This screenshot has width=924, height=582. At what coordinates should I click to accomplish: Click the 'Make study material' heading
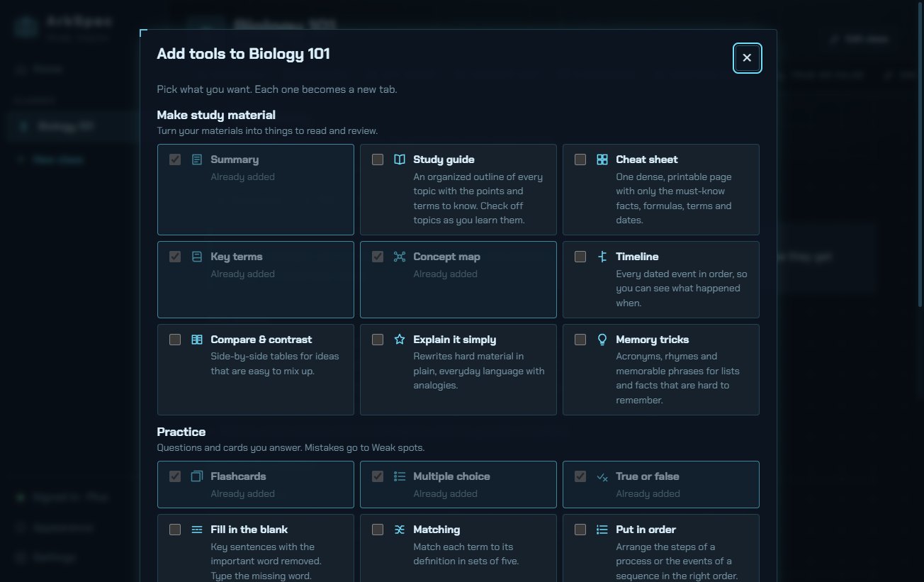point(216,115)
